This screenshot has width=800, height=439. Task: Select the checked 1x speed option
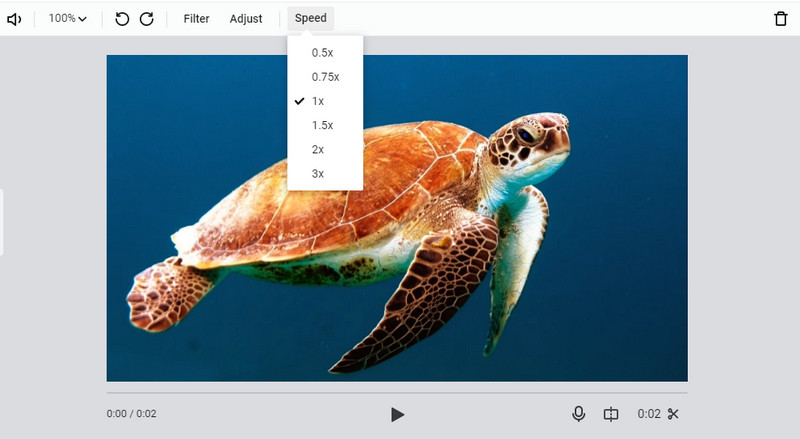pyautogui.click(x=318, y=101)
